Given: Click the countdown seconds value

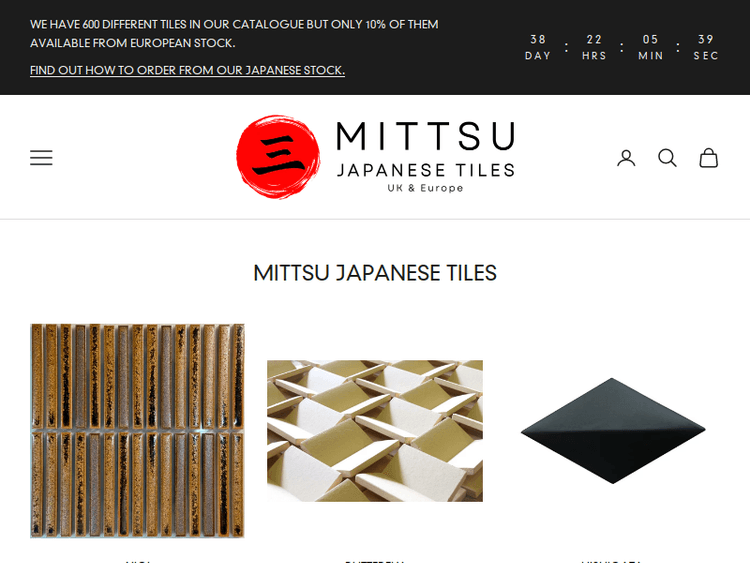Looking at the screenshot, I should coord(706,39).
